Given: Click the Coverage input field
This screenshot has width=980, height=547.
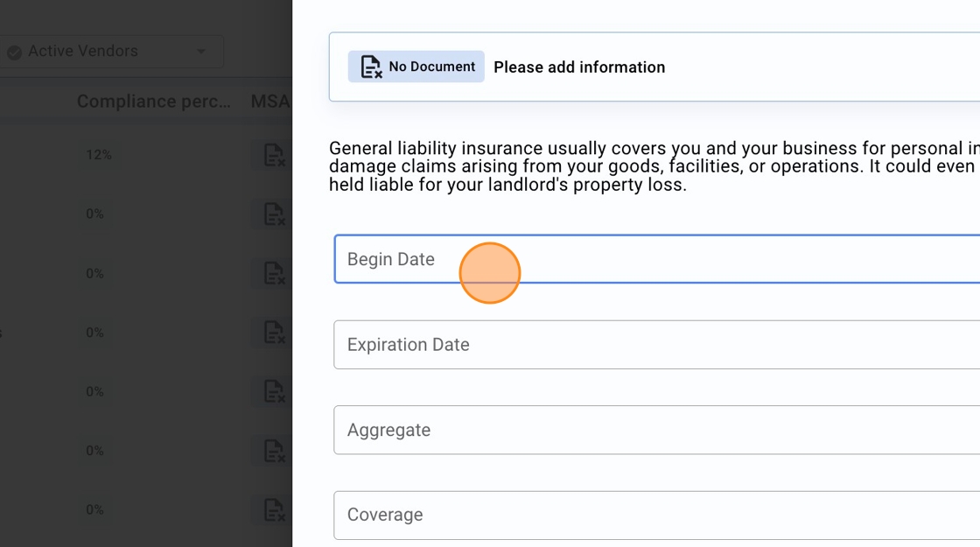Looking at the screenshot, I should [x=656, y=515].
